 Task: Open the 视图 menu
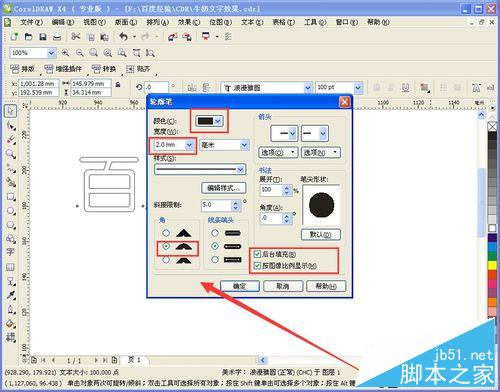click(94, 22)
